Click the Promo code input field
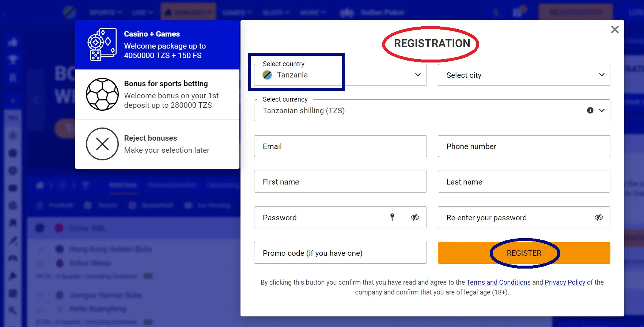Viewport: 644px width, 327px height. click(340, 253)
